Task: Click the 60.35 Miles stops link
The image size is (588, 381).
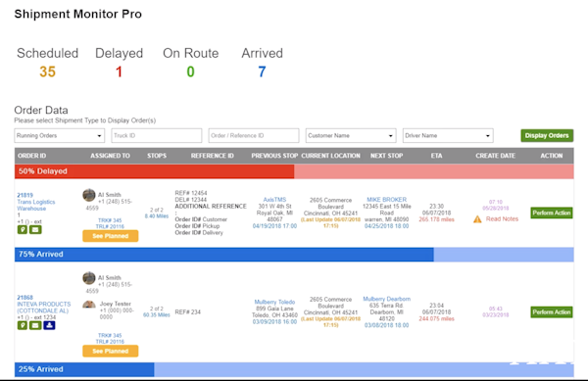Action: pos(157,315)
